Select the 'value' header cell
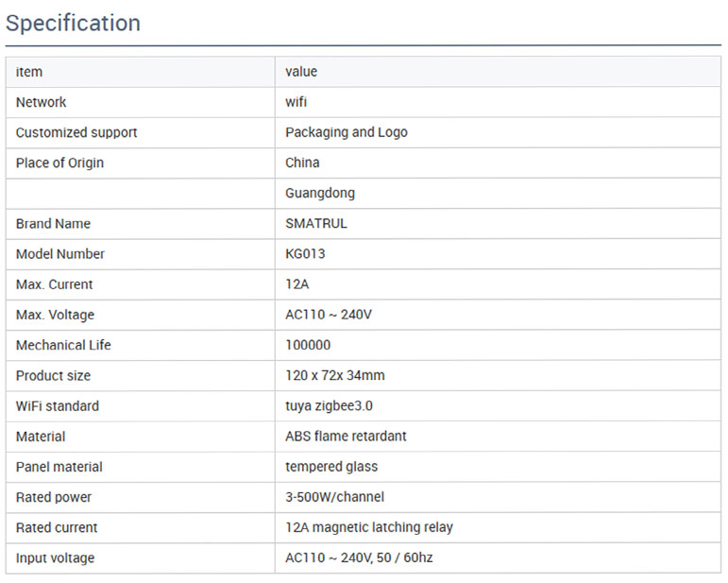This screenshot has height=583, width=728. (301, 72)
